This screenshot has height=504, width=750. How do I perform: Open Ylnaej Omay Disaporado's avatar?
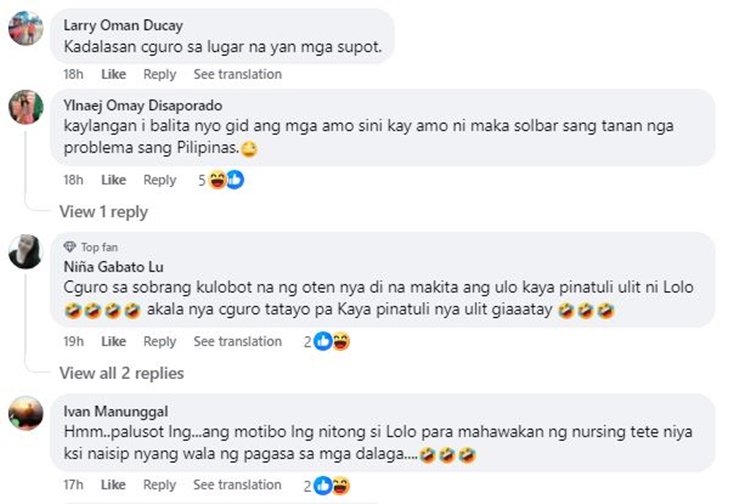(26, 107)
